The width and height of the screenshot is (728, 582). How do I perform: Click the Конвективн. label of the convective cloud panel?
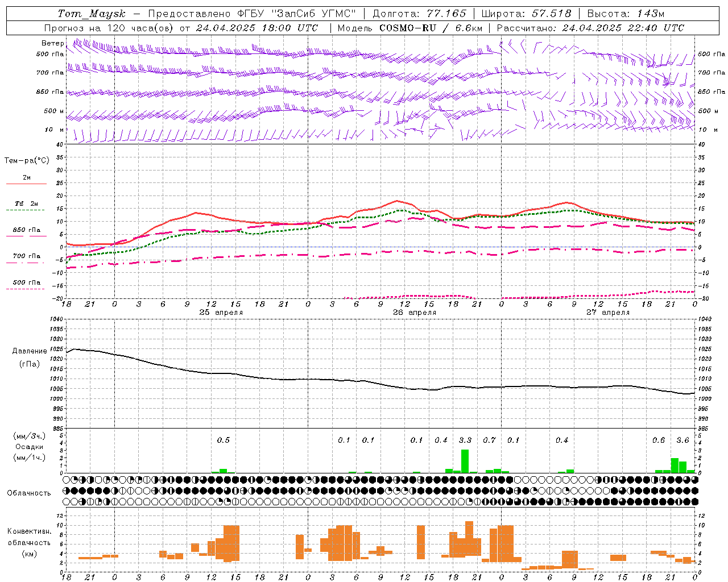point(29,531)
